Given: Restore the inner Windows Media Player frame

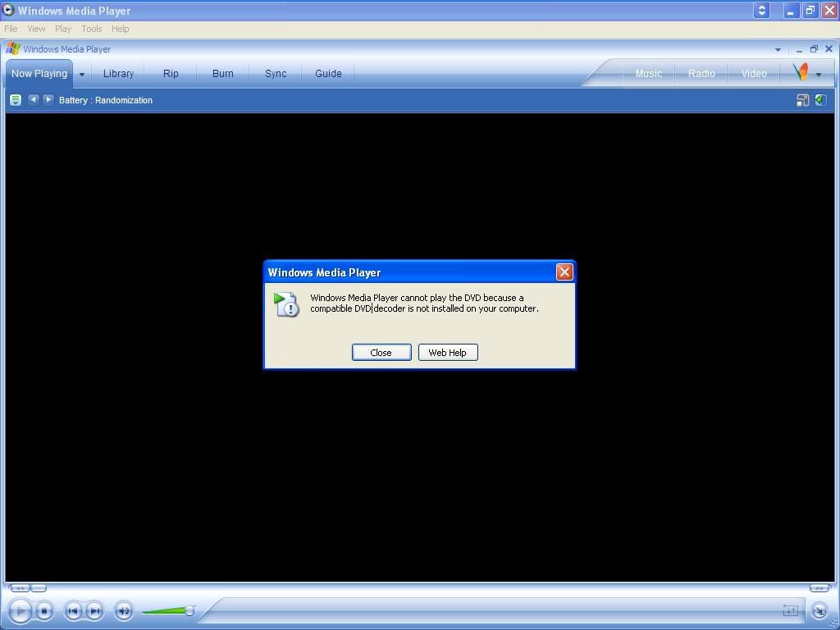Looking at the screenshot, I should [814, 49].
